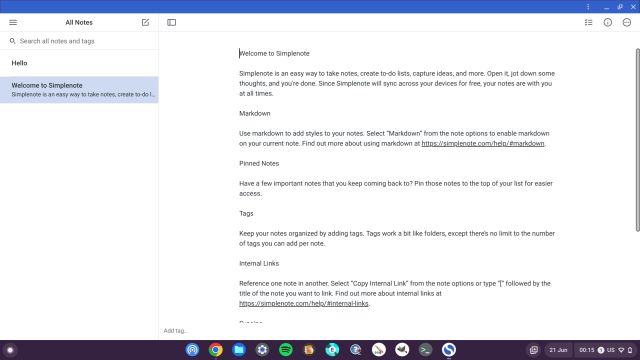Open the orange app icon in the shelf
The image size is (640, 360).
click(309, 350)
